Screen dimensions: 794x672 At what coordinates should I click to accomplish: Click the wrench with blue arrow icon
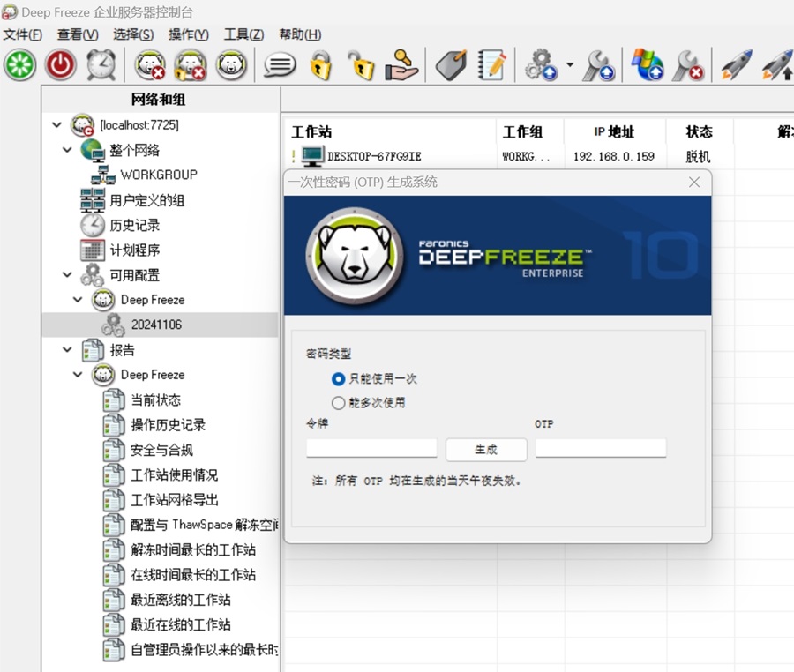(598, 65)
